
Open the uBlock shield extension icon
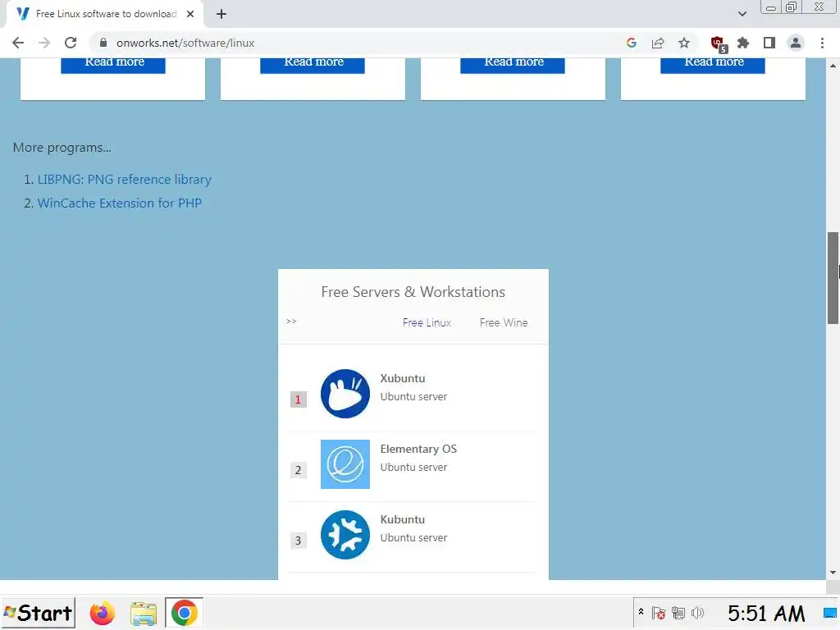pos(718,44)
